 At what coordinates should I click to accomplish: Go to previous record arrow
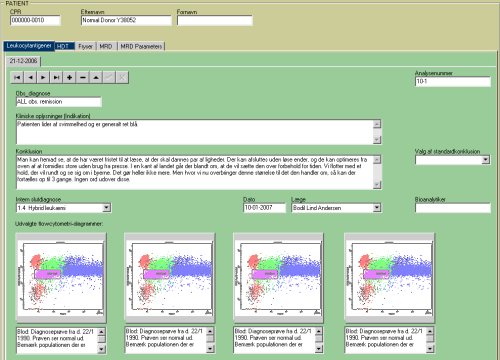point(30,77)
